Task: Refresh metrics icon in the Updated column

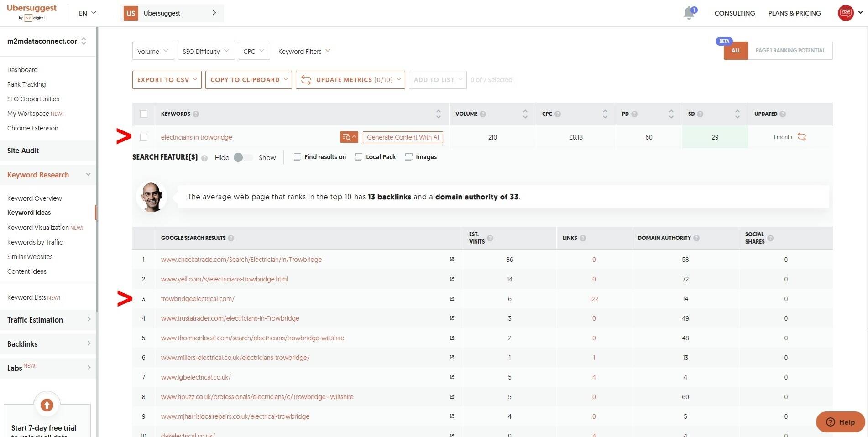Action: [802, 137]
